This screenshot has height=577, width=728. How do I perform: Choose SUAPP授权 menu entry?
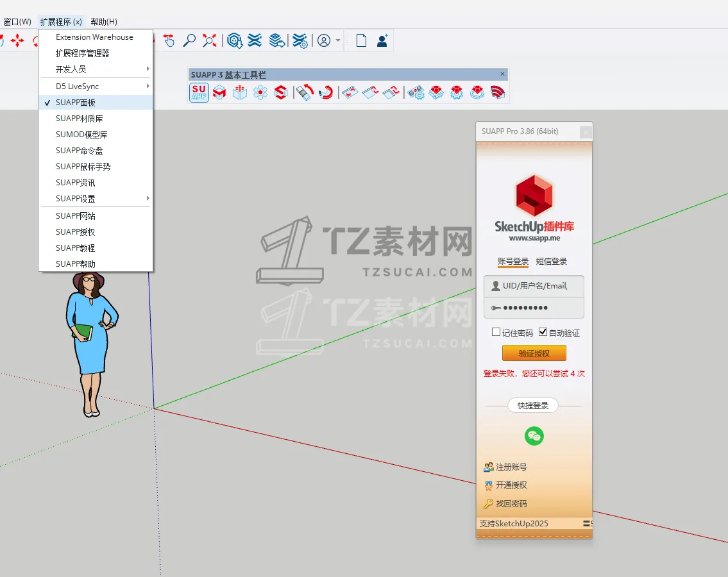(x=96, y=232)
